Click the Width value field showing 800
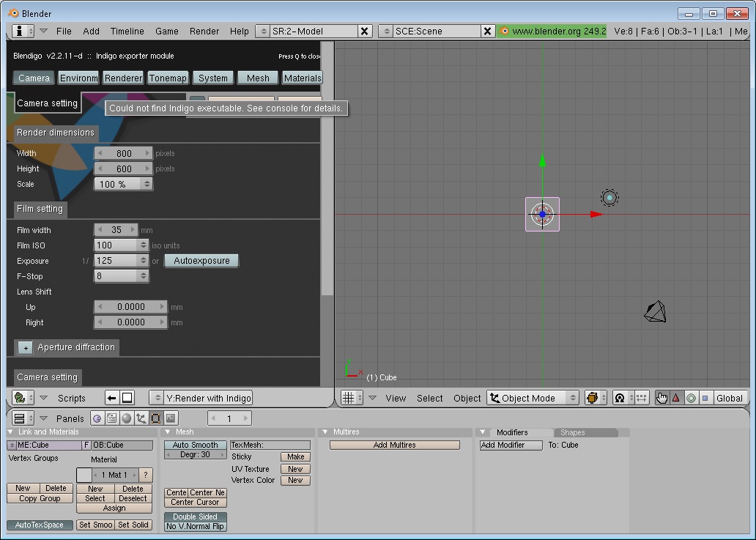756x540 pixels. (124, 154)
